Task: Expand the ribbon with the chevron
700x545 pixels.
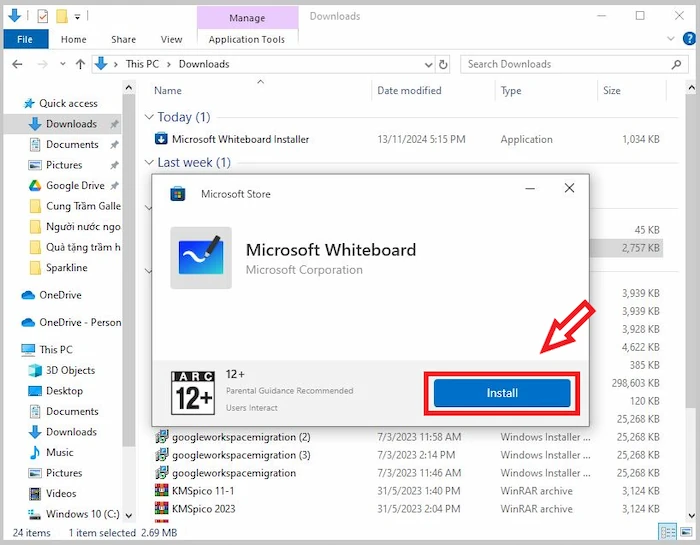Action: point(671,39)
